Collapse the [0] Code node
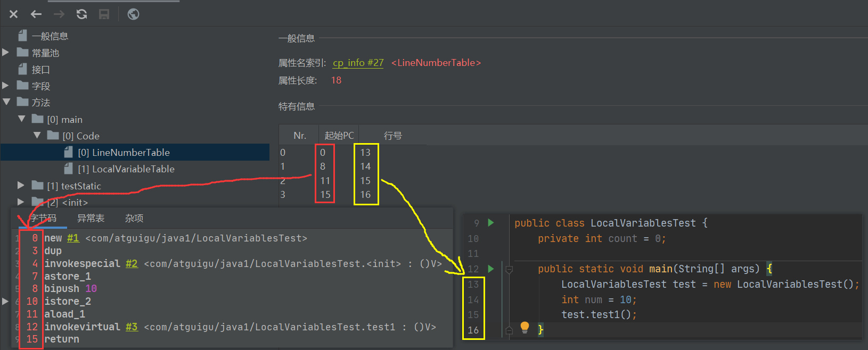 (x=37, y=135)
